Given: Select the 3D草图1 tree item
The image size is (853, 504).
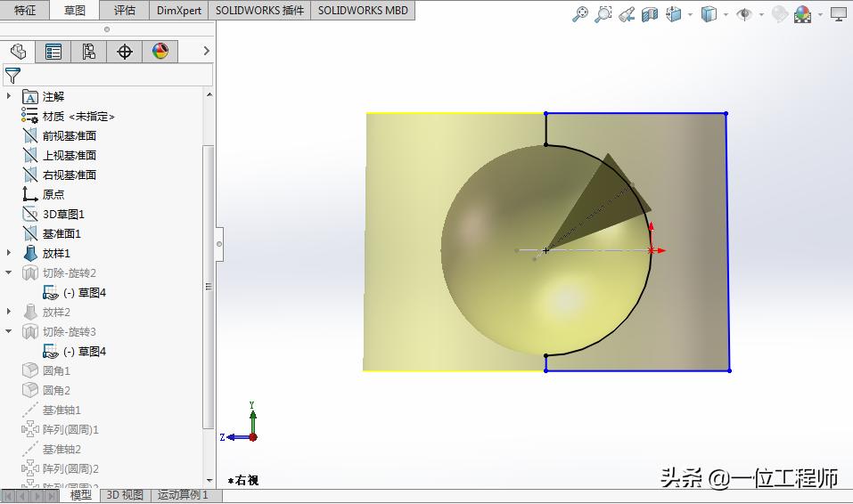Looking at the screenshot, I should point(63,215).
